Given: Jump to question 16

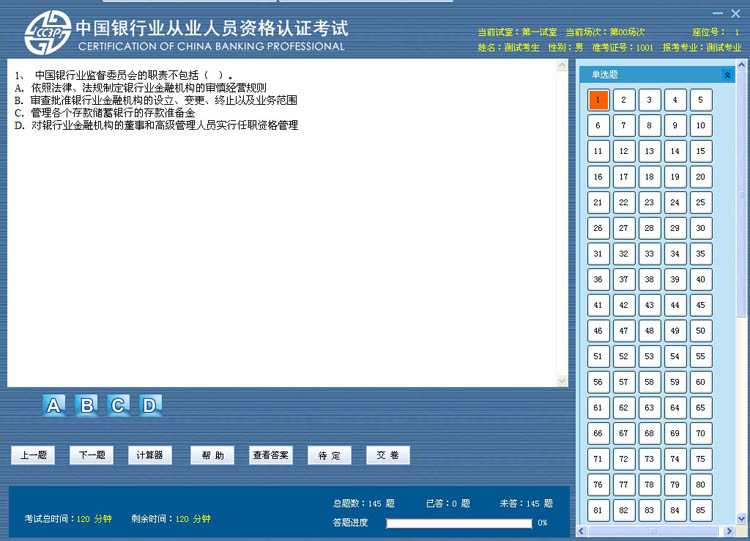Looking at the screenshot, I should pyautogui.click(x=598, y=177).
